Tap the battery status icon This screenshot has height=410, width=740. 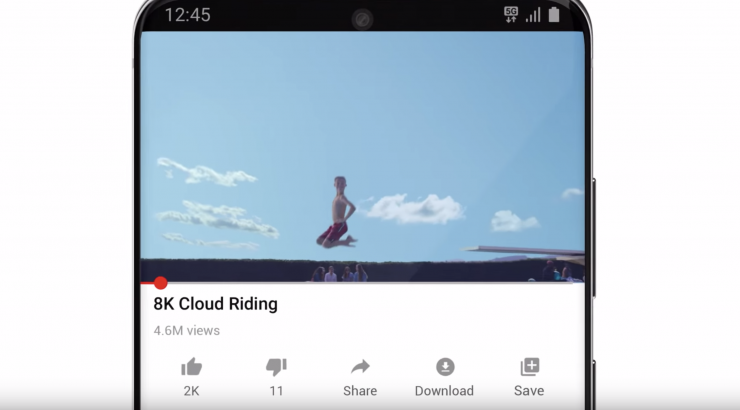[554, 15]
